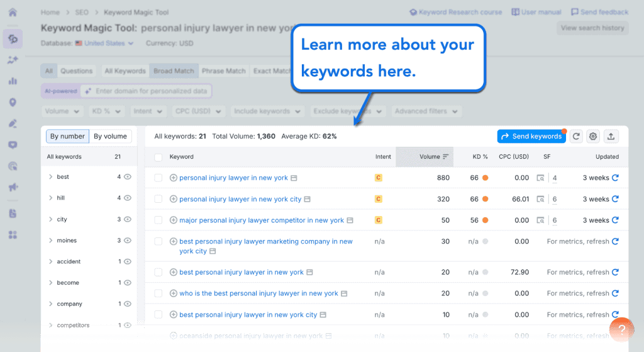Open the apps grid sidebar icon
The image size is (644, 352).
coord(13,235)
